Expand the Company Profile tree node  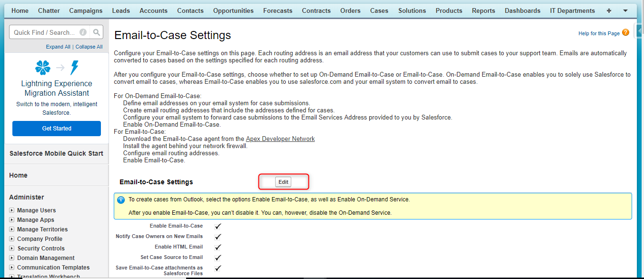click(x=12, y=239)
